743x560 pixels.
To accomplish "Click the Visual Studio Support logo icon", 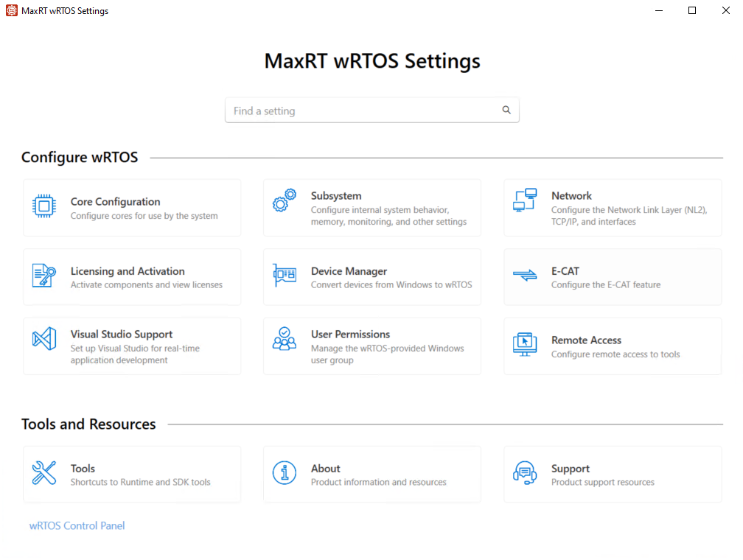I will coord(44,339).
